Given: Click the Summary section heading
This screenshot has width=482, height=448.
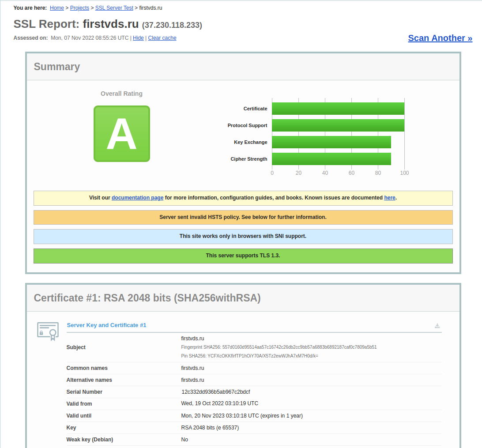Looking at the screenshot, I should point(57,67).
